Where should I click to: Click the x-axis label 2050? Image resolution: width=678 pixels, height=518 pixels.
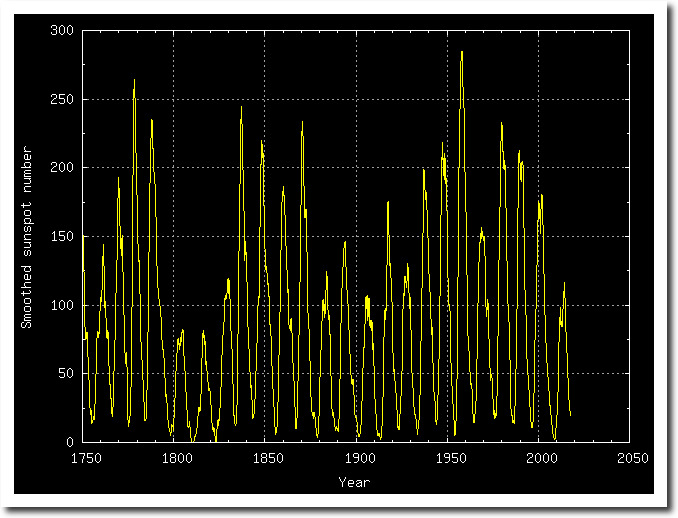coord(633,458)
